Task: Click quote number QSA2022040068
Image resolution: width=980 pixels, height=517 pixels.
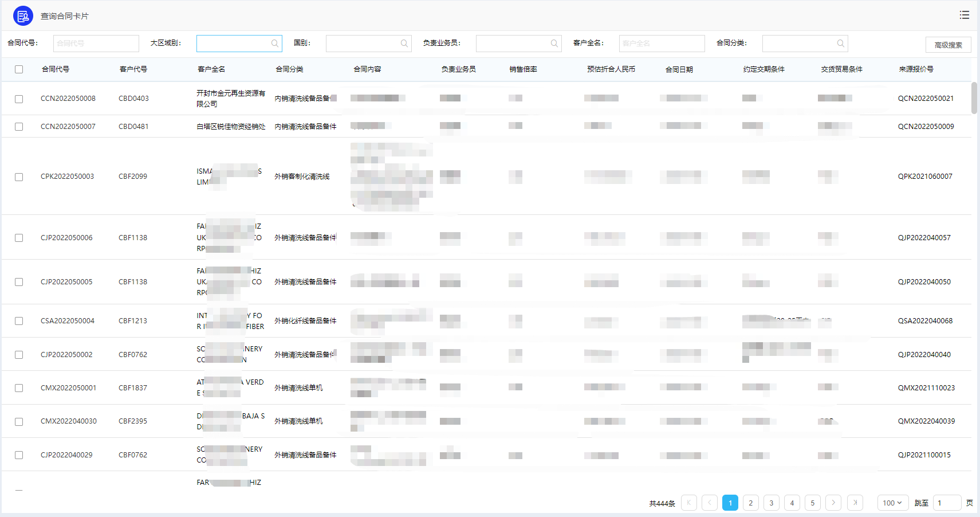Action: (926, 321)
